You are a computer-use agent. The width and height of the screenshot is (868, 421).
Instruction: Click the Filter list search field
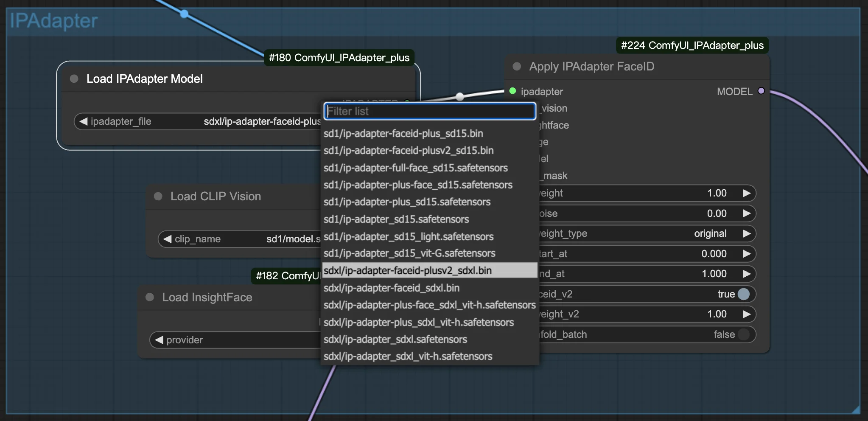pos(430,111)
